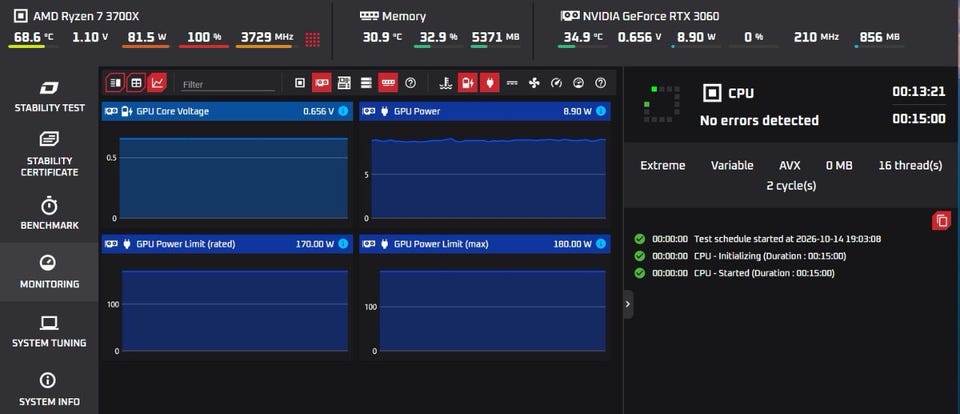The width and height of the screenshot is (960, 414).
Task: Click inside the GPU Power graph area
Action: click(x=489, y=178)
